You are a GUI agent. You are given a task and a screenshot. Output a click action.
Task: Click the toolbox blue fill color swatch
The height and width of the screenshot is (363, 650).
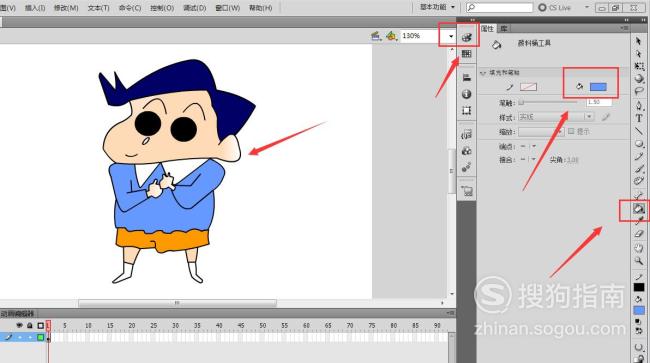pos(639,310)
